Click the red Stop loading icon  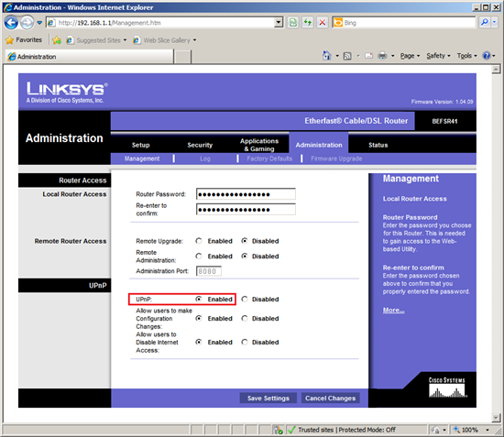click(322, 23)
